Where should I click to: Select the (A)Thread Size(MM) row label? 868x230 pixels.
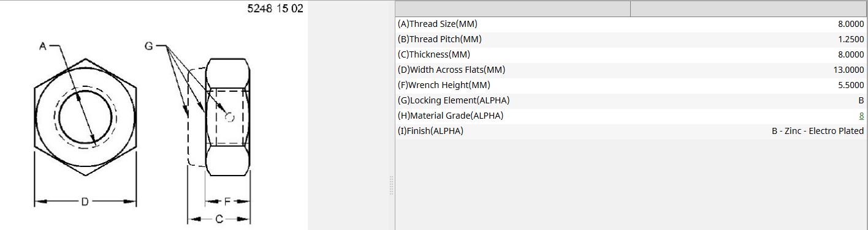437,24
